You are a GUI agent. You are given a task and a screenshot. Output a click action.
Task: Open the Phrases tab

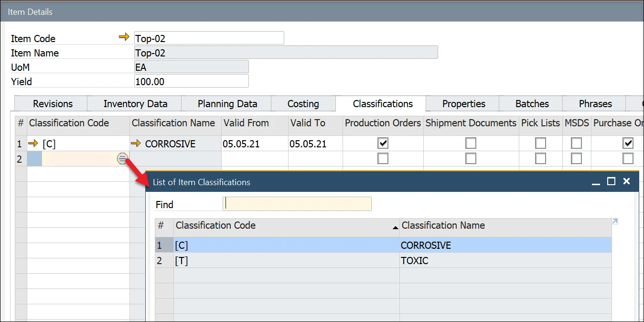tap(595, 103)
